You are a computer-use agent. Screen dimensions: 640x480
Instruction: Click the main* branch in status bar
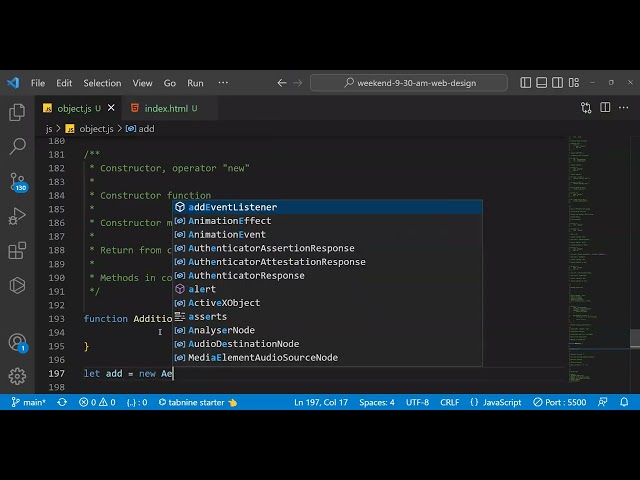click(x=28, y=402)
